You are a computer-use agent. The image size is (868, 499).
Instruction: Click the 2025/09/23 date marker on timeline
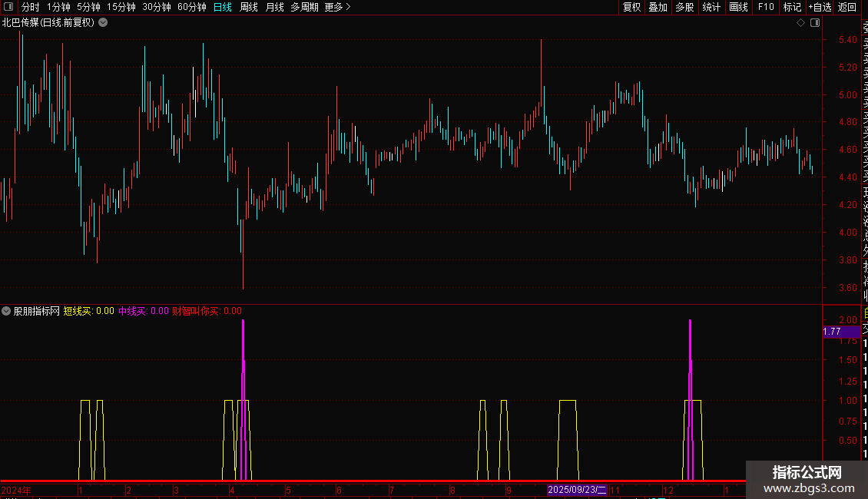[577, 490]
